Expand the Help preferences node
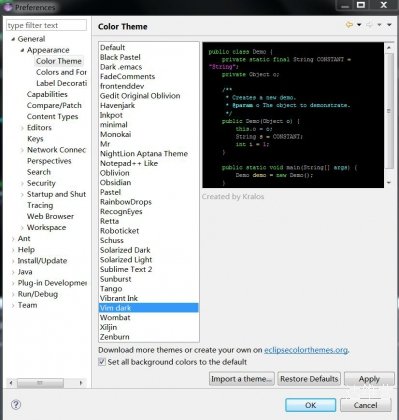 pos(13,250)
